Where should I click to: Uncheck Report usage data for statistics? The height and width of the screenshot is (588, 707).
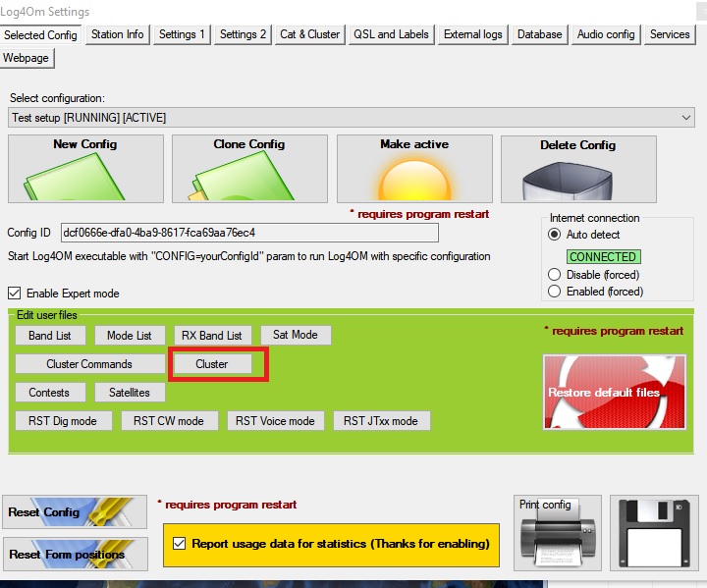pyautogui.click(x=179, y=544)
